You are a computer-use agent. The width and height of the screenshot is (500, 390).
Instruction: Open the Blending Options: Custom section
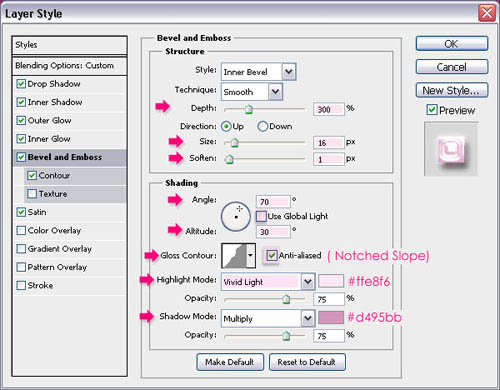tap(70, 66)
